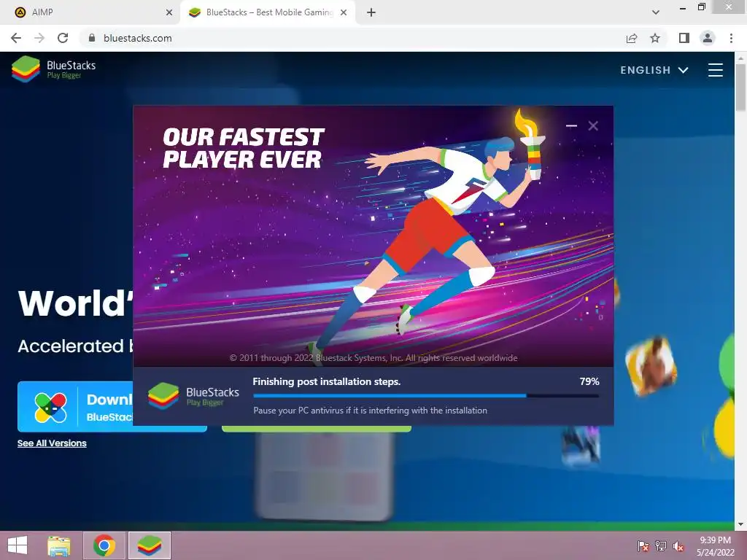
Task: Click the pause antivirus hint text
Action: click(370, 411)
